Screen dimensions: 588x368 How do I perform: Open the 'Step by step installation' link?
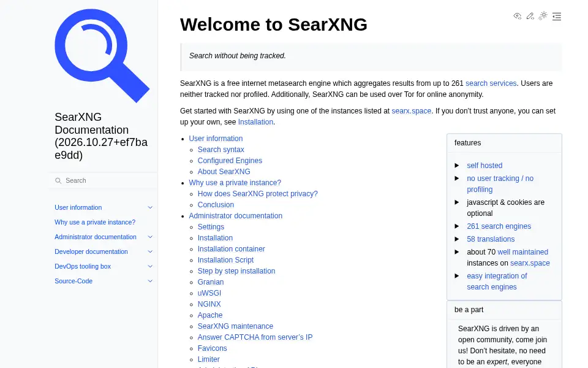tap(236, 271)
